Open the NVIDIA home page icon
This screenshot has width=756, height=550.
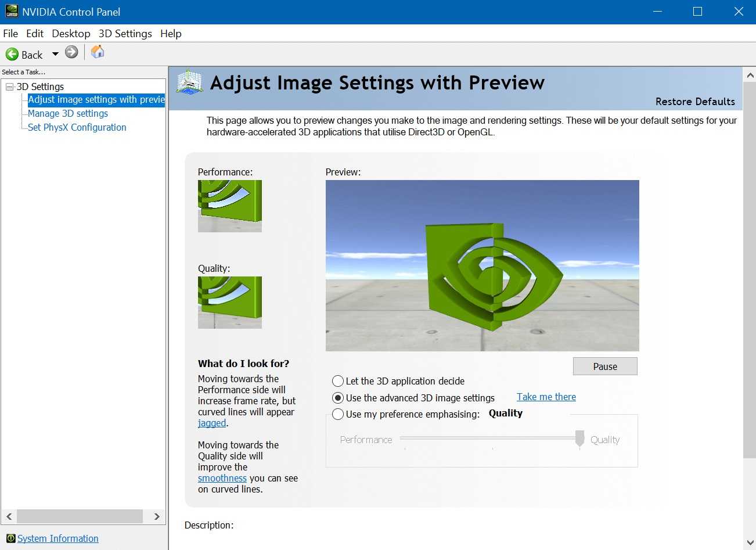tap(97, 52)
